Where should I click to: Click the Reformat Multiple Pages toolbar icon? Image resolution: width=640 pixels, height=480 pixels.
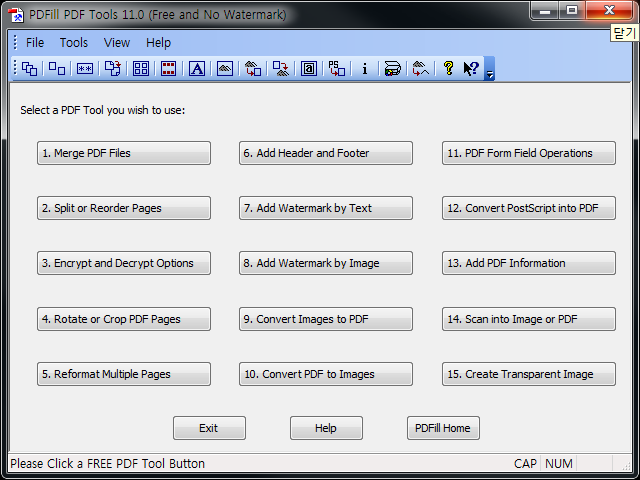click(x=141, y=69)
